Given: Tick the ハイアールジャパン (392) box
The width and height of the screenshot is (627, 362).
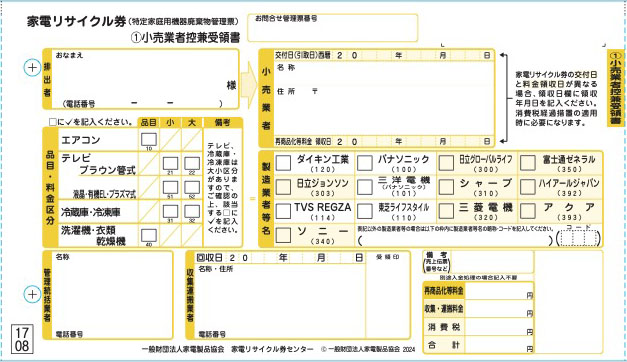Looking at the screenshot, I should (x=528, y=187).
